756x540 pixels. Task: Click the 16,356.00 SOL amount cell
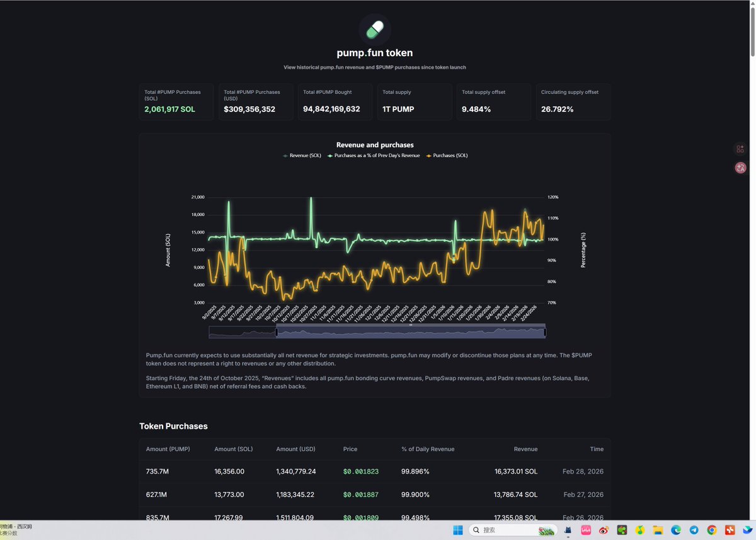click(229, 471)
